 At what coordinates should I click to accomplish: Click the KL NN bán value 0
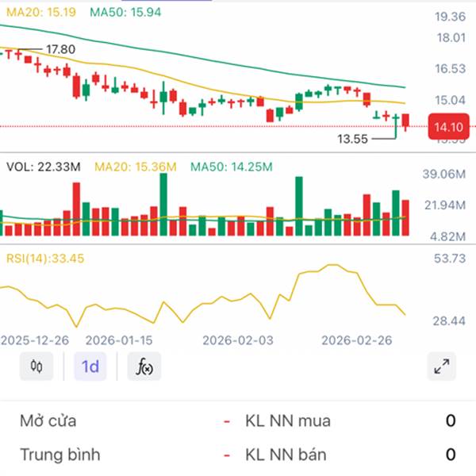click(451, 455)
